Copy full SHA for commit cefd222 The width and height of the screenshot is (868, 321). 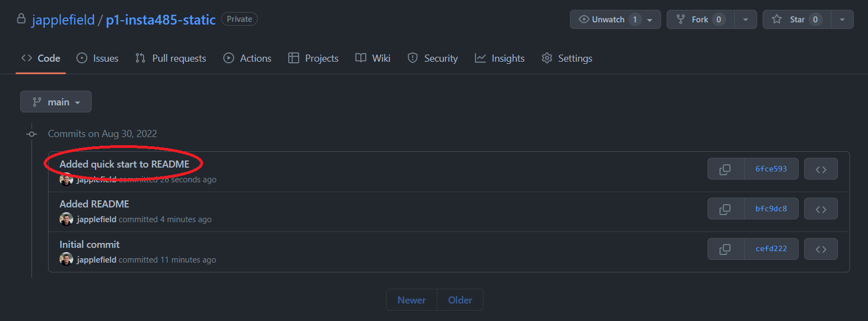[725, 249]
